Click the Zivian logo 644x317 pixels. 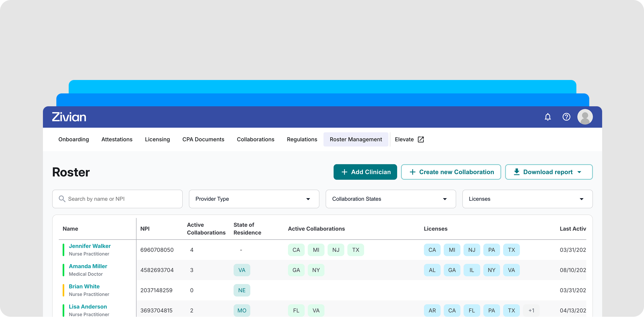pos(69,117)
